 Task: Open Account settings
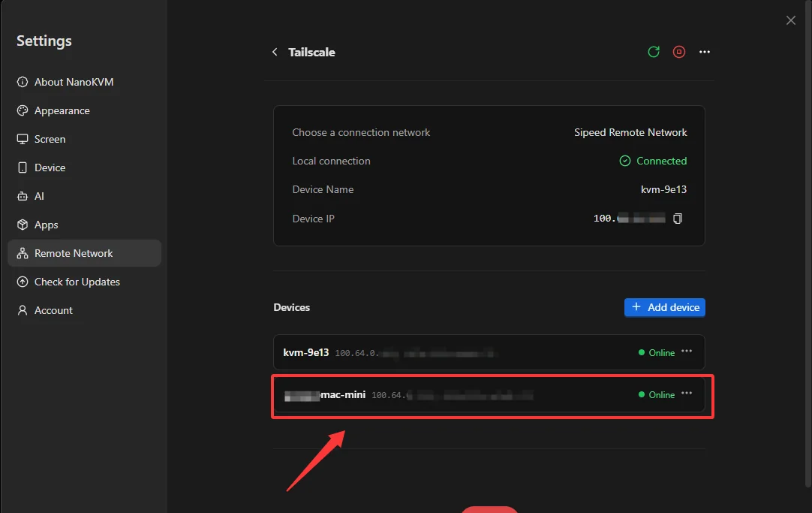pos(84,310)
